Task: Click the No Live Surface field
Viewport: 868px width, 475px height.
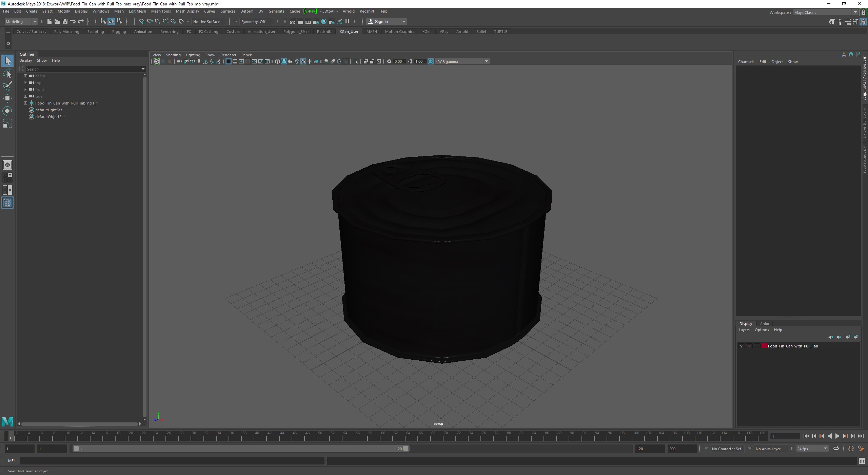Action: [x=208, y=21]
